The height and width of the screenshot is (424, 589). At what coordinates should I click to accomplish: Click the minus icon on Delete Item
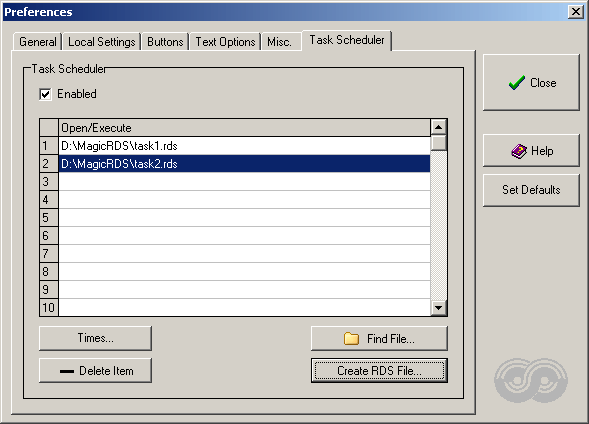67,371
